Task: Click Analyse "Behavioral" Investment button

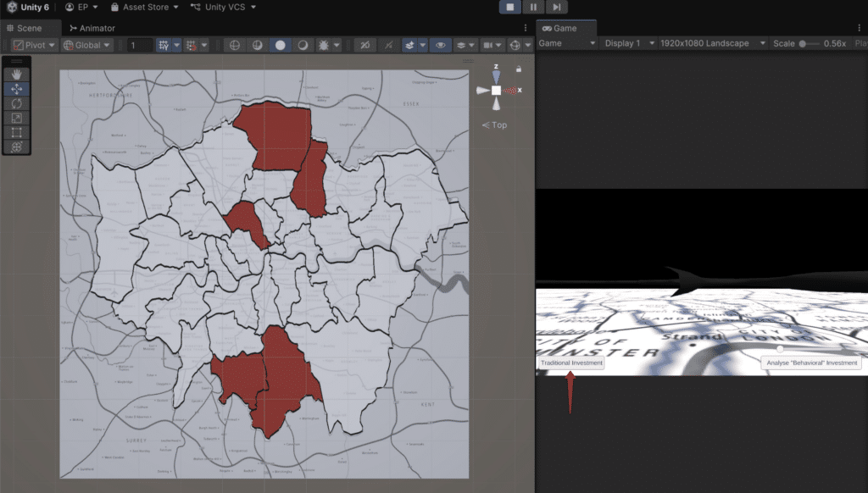Action: [x=811, y=363]
